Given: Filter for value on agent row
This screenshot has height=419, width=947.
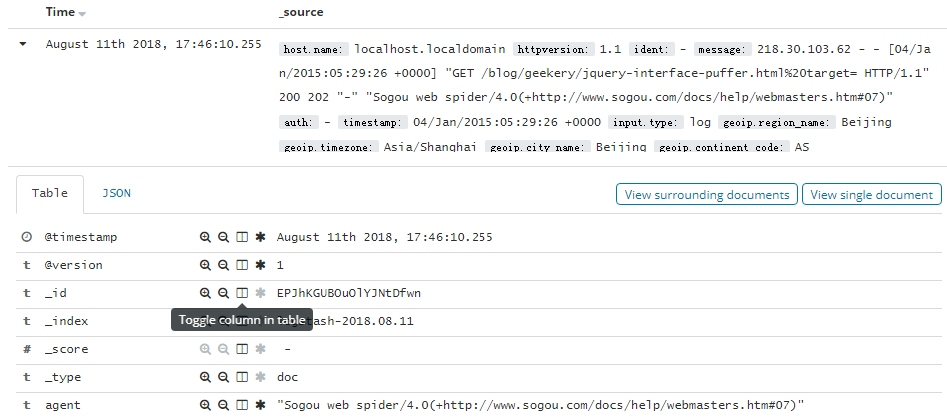Looking at the screenshot, I should 205,405.
